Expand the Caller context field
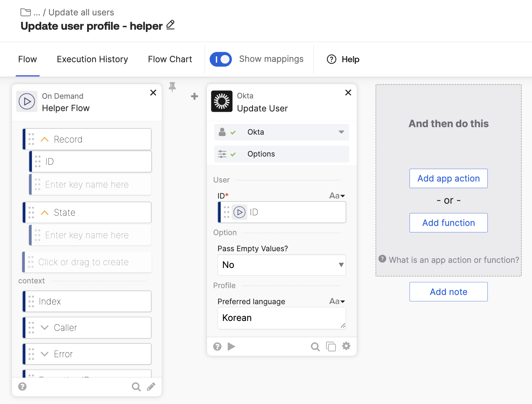 coord(45,328)
